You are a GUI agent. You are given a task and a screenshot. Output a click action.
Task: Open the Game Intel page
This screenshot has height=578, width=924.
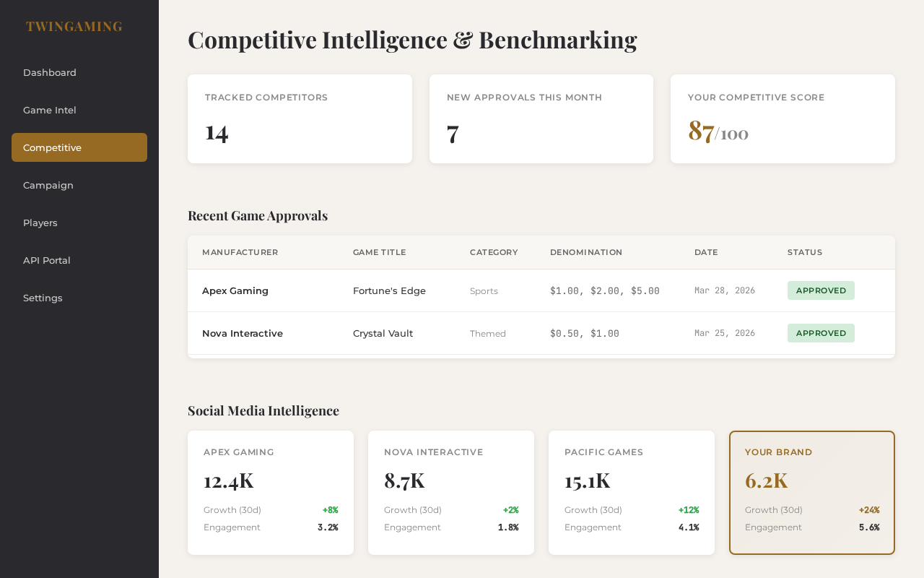[49, 110]
